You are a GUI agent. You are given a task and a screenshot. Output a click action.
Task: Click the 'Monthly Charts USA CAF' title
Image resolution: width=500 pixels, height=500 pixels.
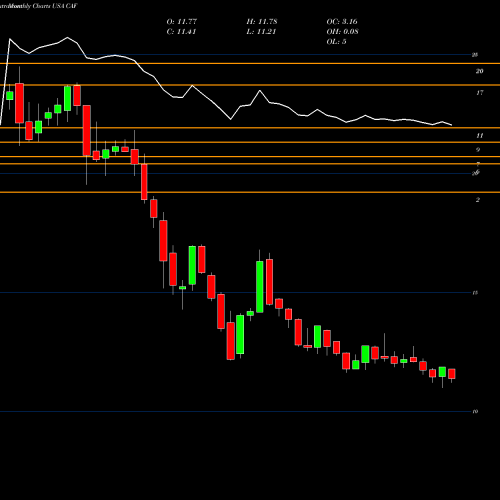pyautogui.click(x=43, y=6)
